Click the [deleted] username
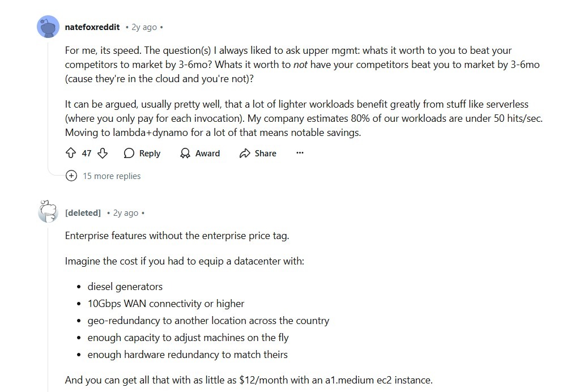The width and height of the screenshot is (562, 392). click(83, 212)
